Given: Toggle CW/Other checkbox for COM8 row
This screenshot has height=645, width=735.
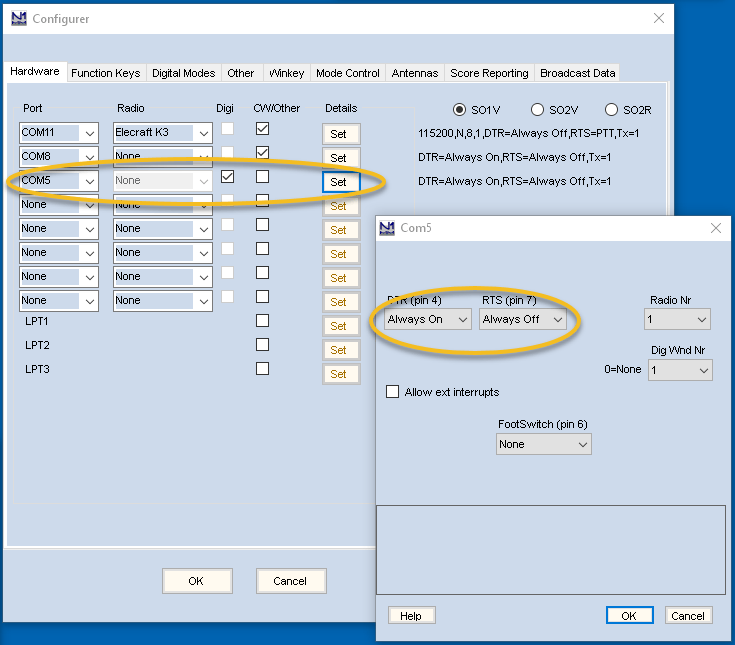Looking at the screenshot, I should 262,152.
